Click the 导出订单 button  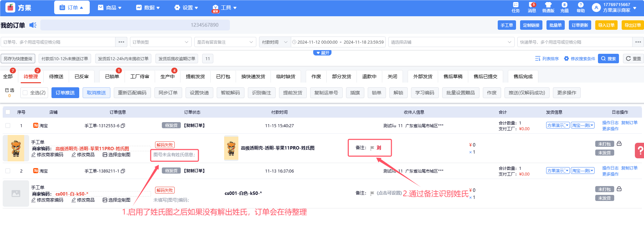(633, 25)
